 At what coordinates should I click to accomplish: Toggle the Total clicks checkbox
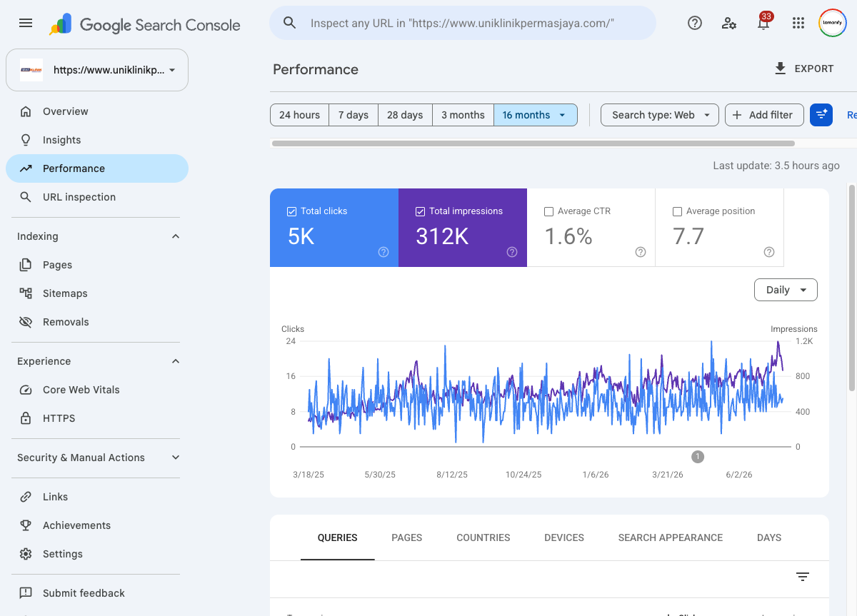click(291, 211)
